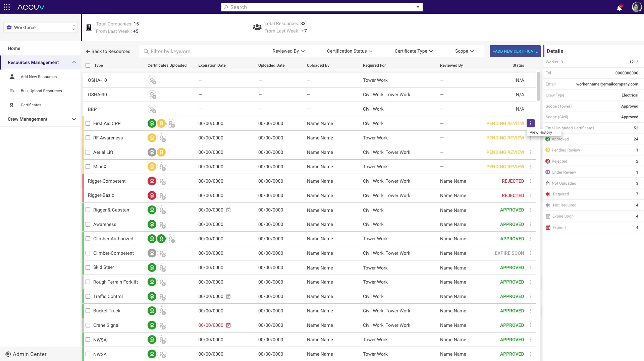Click Back to Resources link
Image resolution: width=644 pixels, height=361 pixels.
(x=108, y=51)
